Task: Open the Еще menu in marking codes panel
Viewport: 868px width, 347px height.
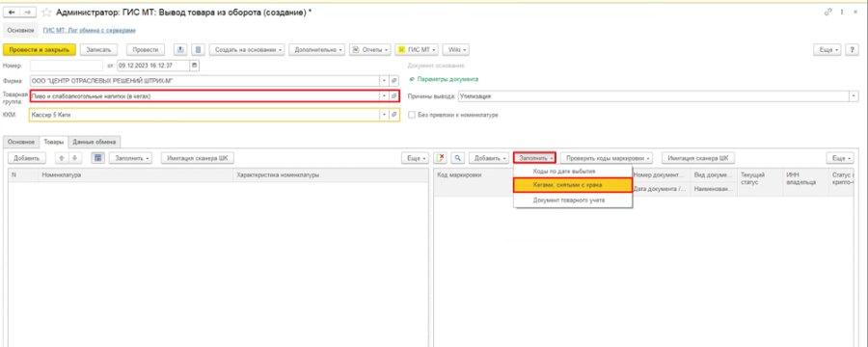Action: 840,158
